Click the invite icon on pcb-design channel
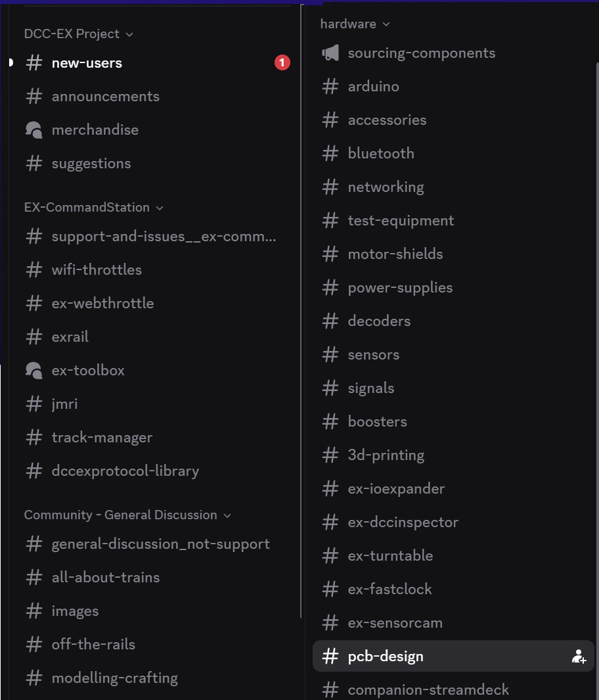599x700 pixels. click(579, 656)
